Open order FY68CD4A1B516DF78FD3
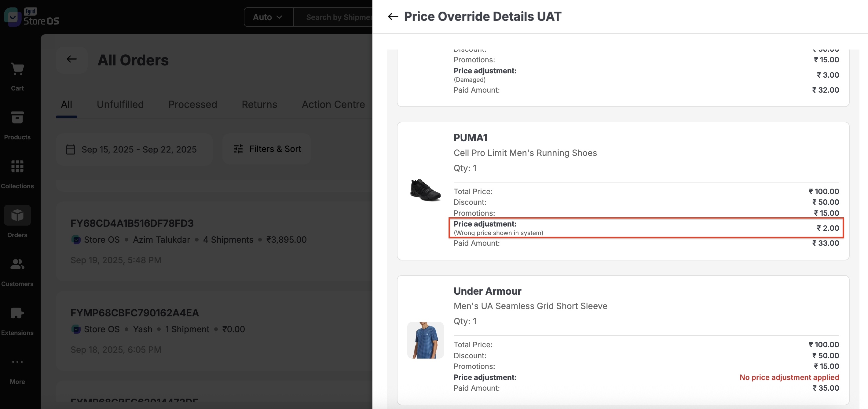This screenshot has width=868, height=409. (132, 223)
